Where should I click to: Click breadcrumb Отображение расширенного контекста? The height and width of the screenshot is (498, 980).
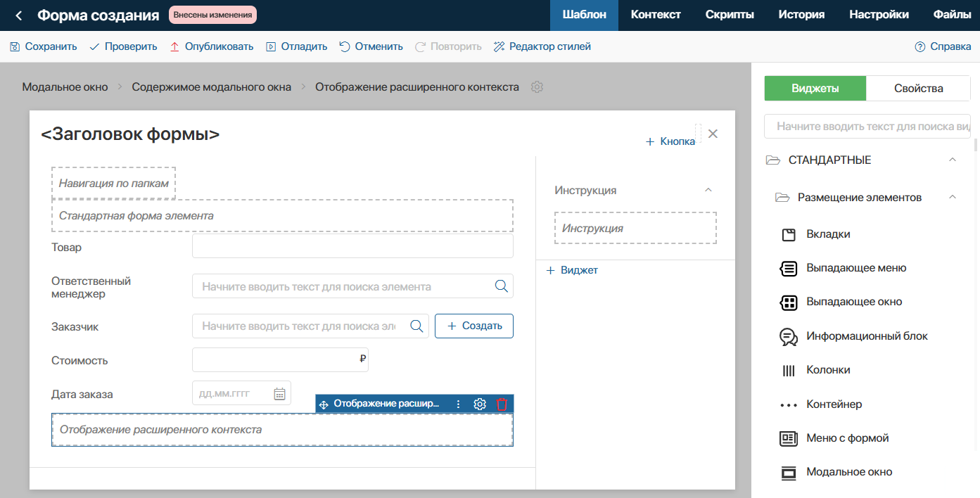[417, 87]
